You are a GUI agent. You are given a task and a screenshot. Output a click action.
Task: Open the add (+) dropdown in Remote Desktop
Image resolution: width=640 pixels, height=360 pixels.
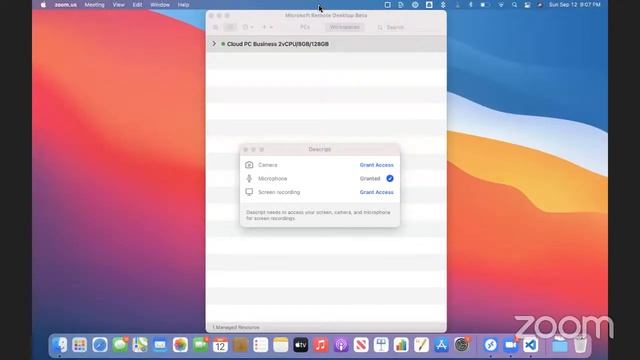click(x=267, y=27)
